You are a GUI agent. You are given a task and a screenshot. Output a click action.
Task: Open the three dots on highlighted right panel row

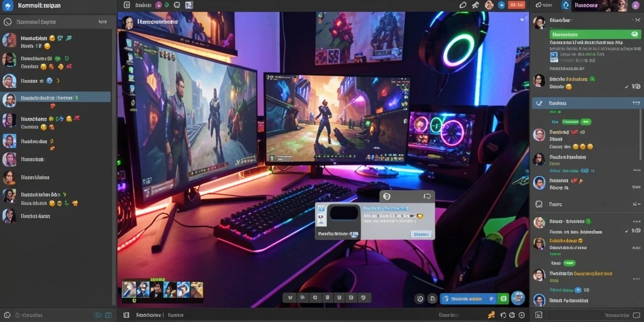pyautogui.click(x=636, y=103)
